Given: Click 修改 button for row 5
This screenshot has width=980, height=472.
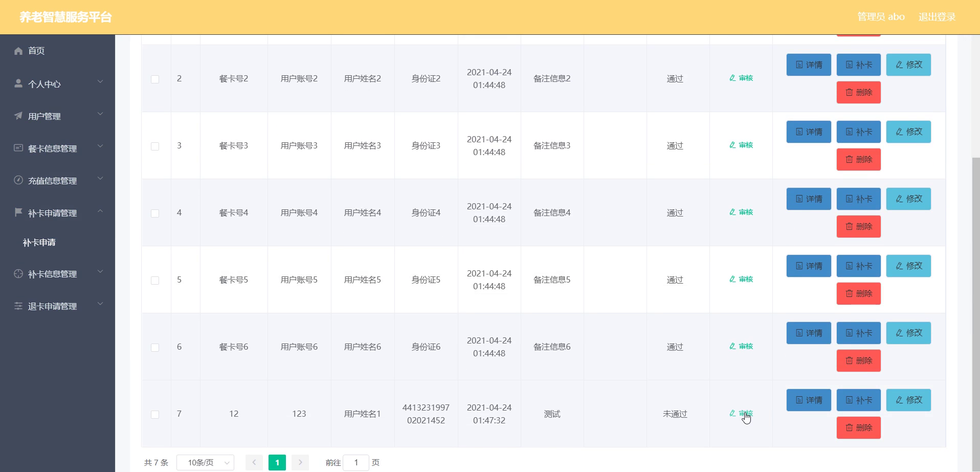Looking at the screenshot, I should tap(908, 266).
